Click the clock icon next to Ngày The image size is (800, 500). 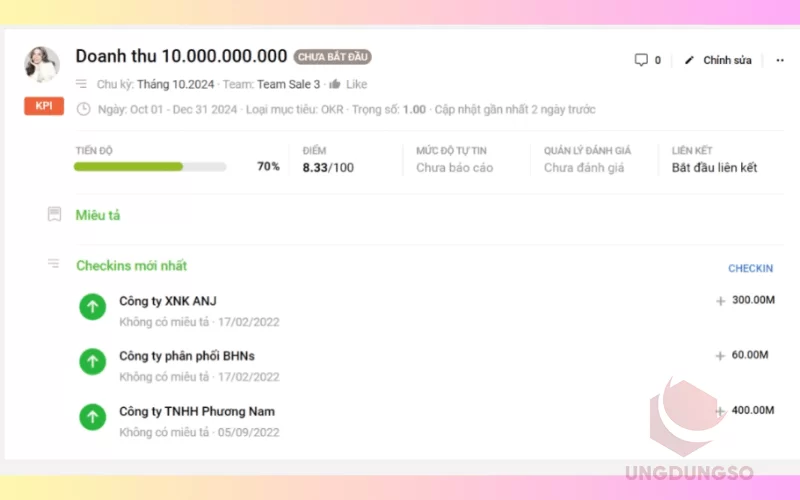point(83,109)
